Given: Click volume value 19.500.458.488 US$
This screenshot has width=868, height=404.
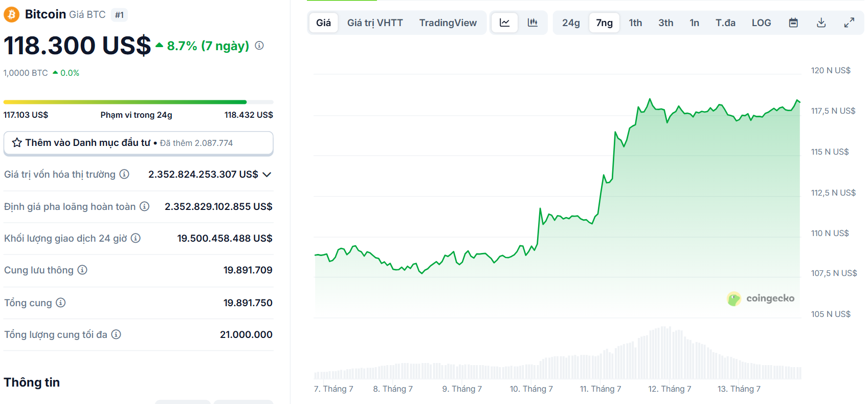Looking at the screenshot, I should (225, 238).
